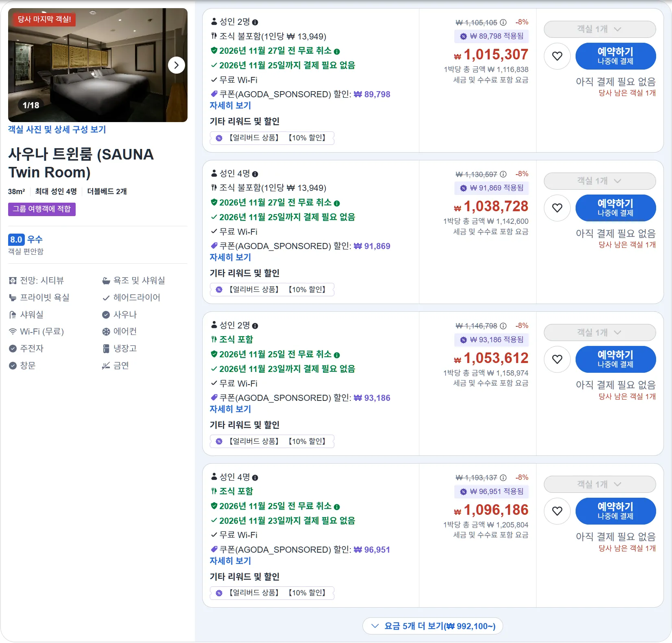Open room count dropdown for ₩1,038,728 offer
672x643 pixels.
click(600, 181)
